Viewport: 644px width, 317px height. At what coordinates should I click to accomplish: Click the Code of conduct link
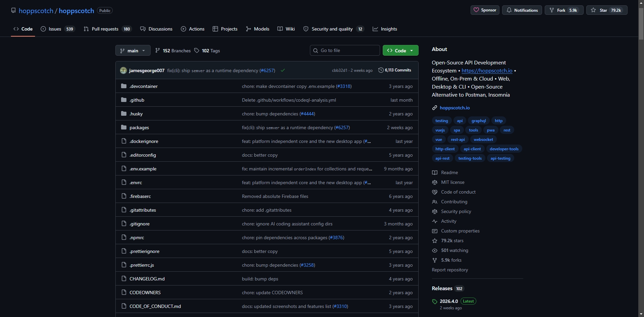coord(458,192)
